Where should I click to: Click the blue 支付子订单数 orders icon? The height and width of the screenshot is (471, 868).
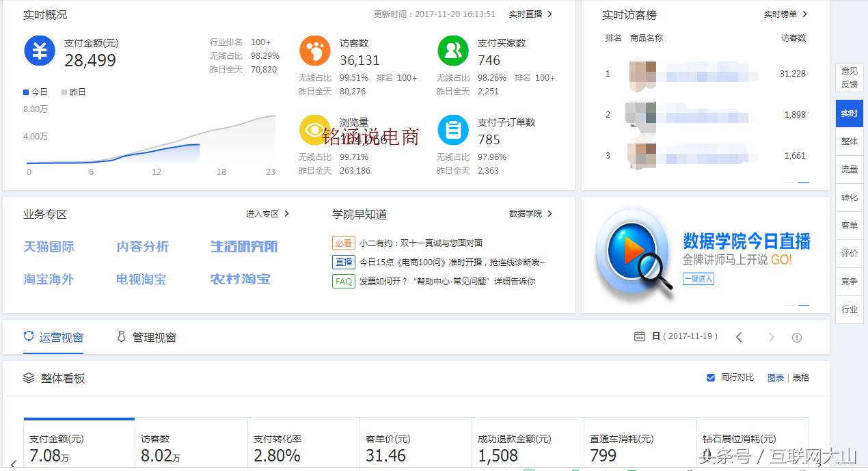(452, 130)
